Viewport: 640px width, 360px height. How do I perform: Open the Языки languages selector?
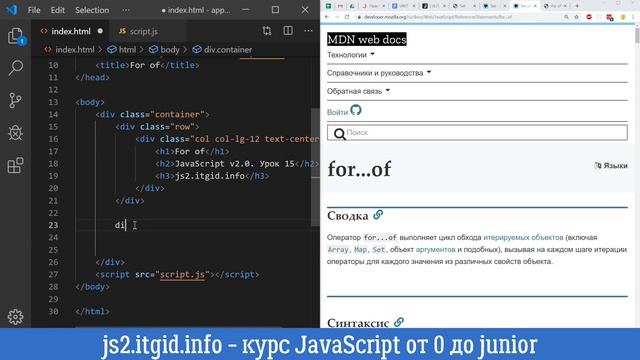611,165
